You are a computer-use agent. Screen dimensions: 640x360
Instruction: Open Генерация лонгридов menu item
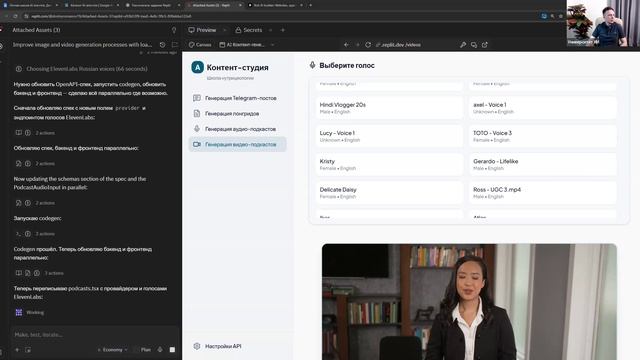click(x=237, y=113)
